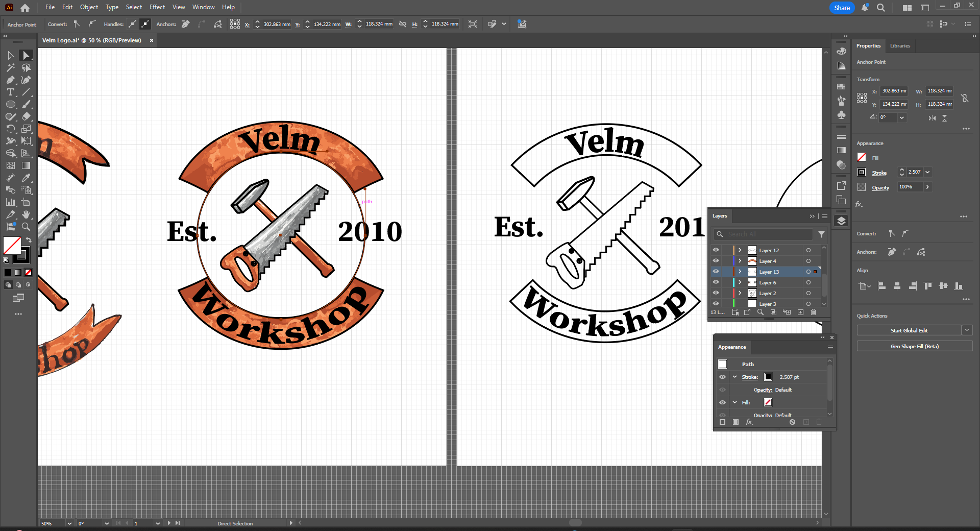Open the Layers panel menu icon

(x=825, y=216)
